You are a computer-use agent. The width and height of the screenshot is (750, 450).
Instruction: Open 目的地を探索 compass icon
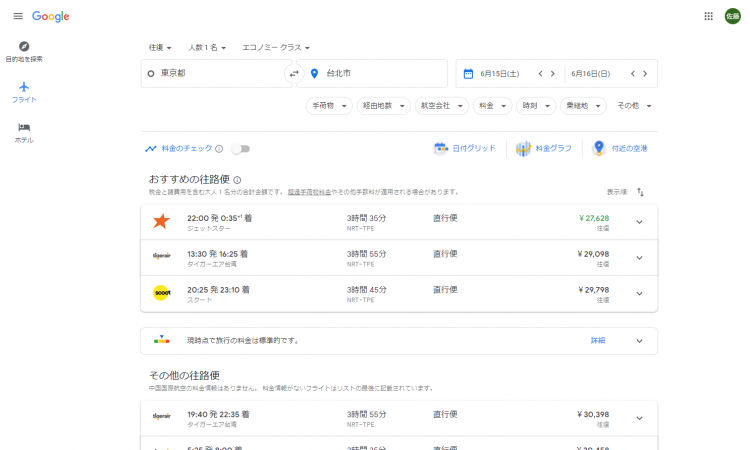click(x=24, y=46)
